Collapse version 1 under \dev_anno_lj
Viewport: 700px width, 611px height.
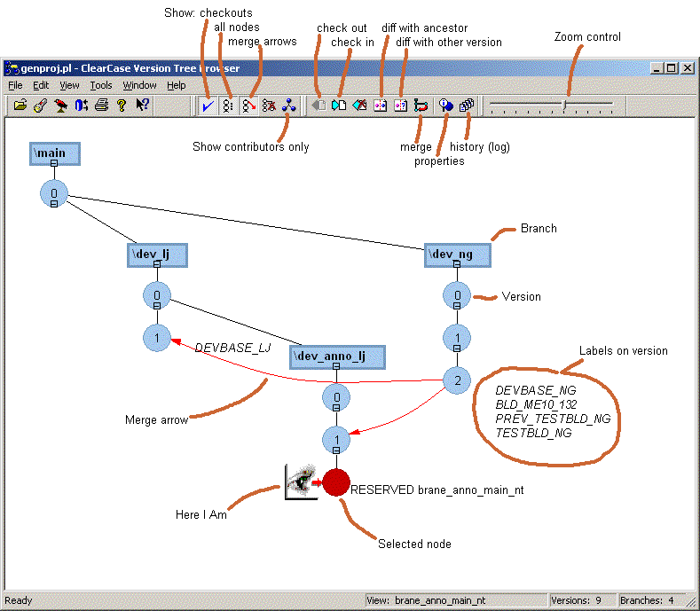(336, 450)
